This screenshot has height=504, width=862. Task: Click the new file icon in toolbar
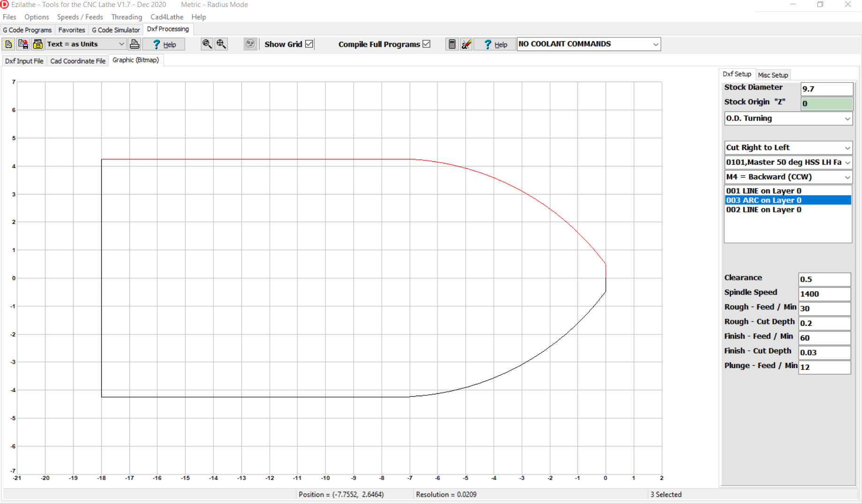tap(8, 44)
